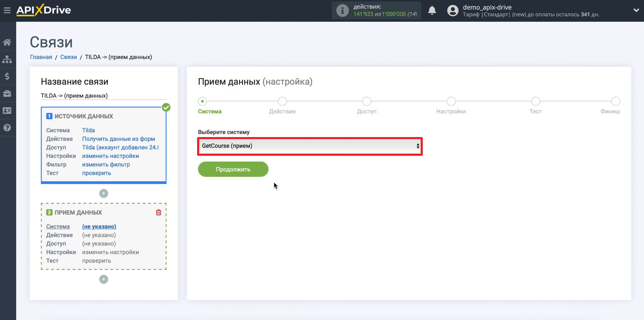The height and width of the screenshot is (320, 644).
Task: Select the Тест step circle
Action: (x=536, y=101)
